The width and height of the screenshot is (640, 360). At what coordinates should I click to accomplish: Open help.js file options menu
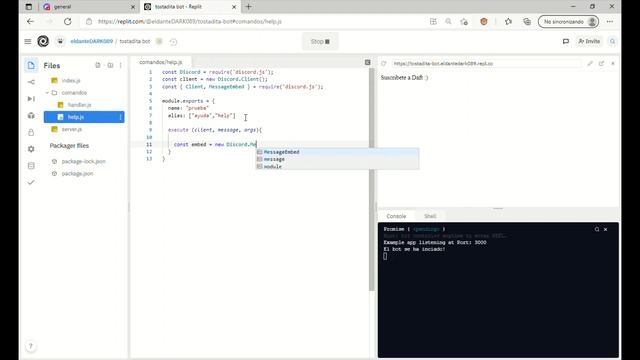click(120, 117)
